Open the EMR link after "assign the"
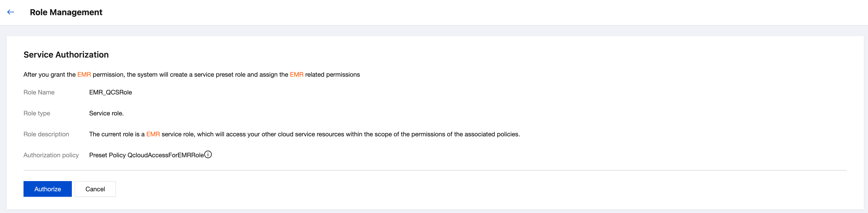 [x=297, y=75]
